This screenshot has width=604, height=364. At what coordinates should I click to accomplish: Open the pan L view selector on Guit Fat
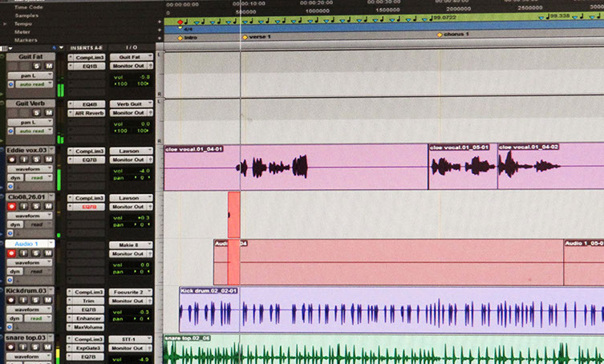(30, 75)
